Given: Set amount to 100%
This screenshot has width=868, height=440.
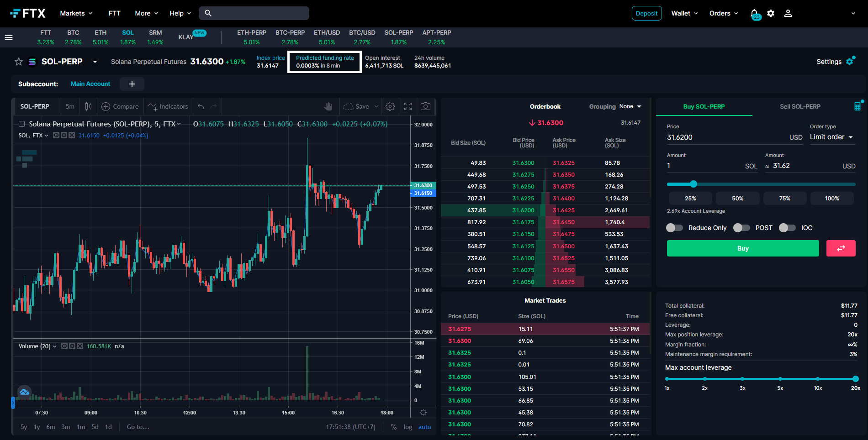Looking at the screenshot, I should point(832,199).
